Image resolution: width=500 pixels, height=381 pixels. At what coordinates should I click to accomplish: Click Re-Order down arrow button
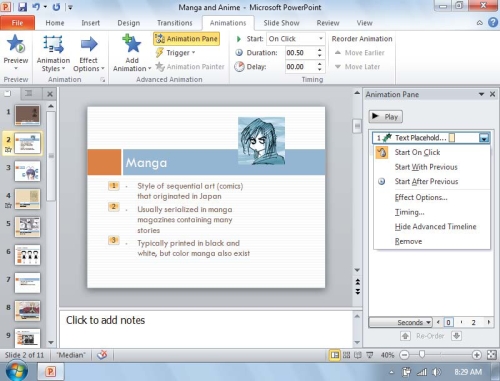coord(456,336)
